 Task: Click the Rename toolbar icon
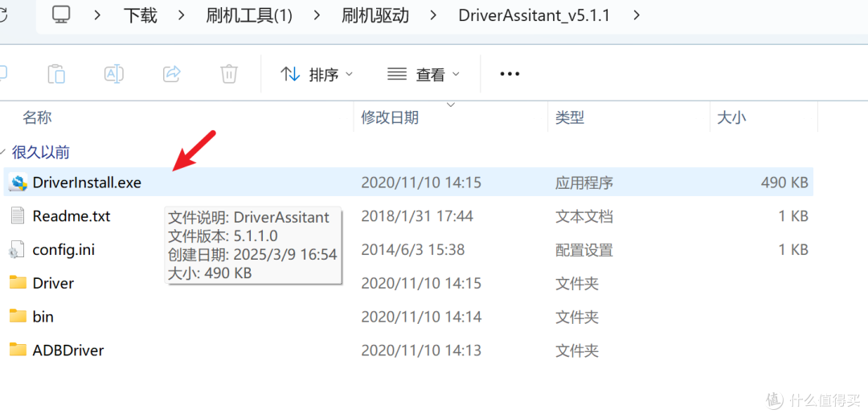click(114, 74)
